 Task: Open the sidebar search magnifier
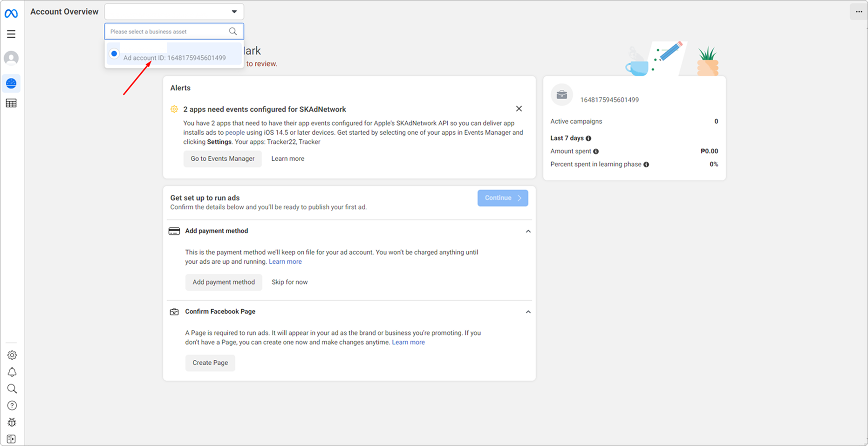[12, 389]
